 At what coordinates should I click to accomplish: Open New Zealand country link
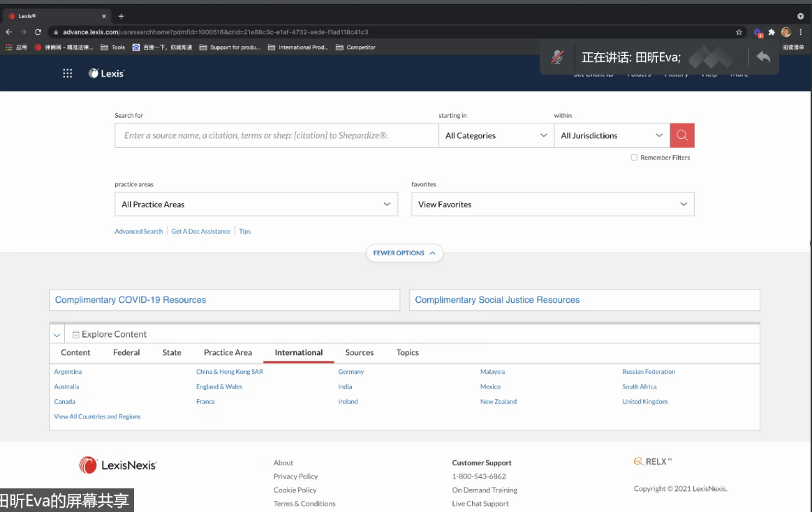click(499, 402)
